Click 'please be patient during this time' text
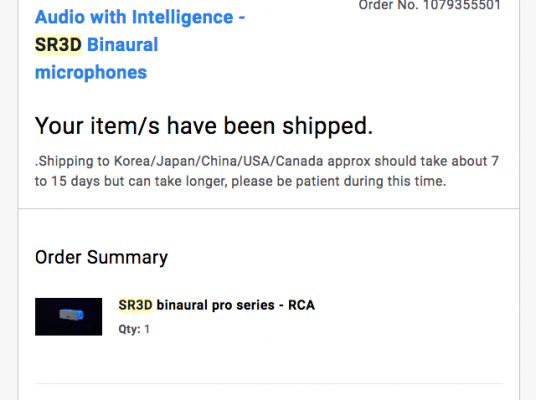The width and height of the screenshot is (536, 400). pyautogui.click(x=338, y=181)
